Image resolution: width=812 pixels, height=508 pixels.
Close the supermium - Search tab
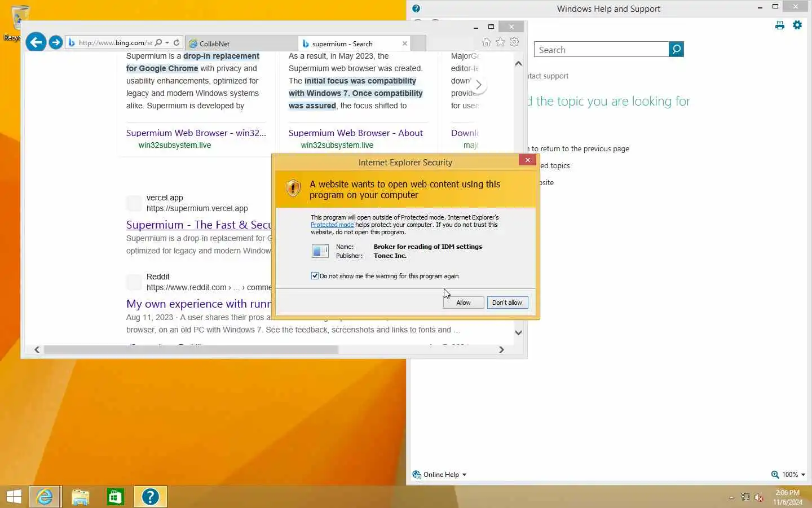point(404,43)
